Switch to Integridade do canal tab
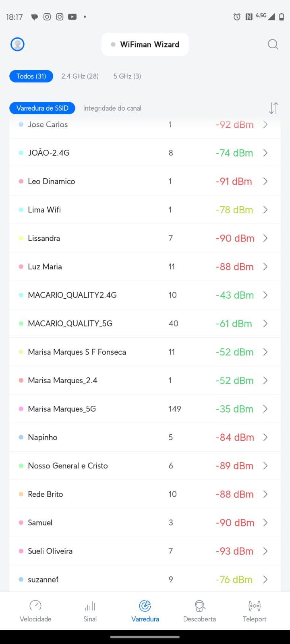 tap(112, 108)
